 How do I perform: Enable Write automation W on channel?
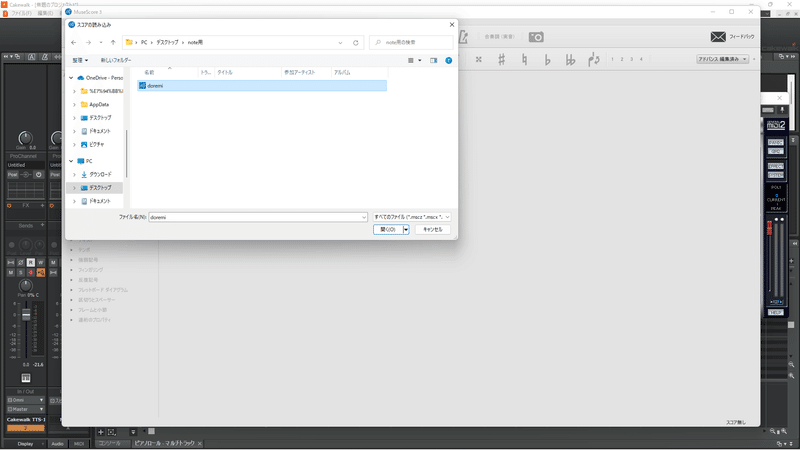tap(41, 262)
